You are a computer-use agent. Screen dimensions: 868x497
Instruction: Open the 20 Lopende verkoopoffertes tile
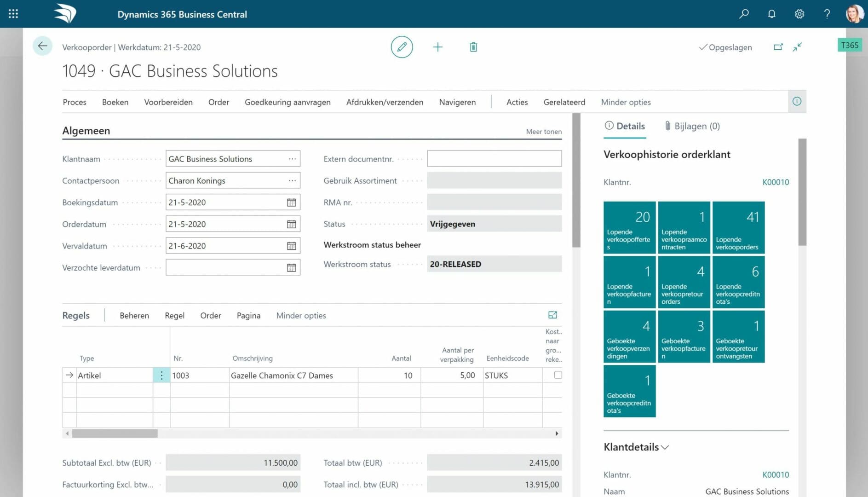pos(630,228)
